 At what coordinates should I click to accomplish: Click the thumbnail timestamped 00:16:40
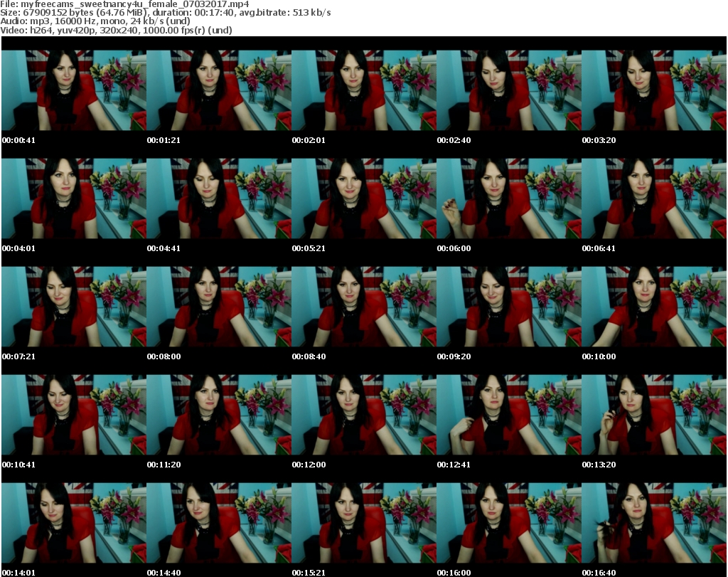(x=654, y=523)
